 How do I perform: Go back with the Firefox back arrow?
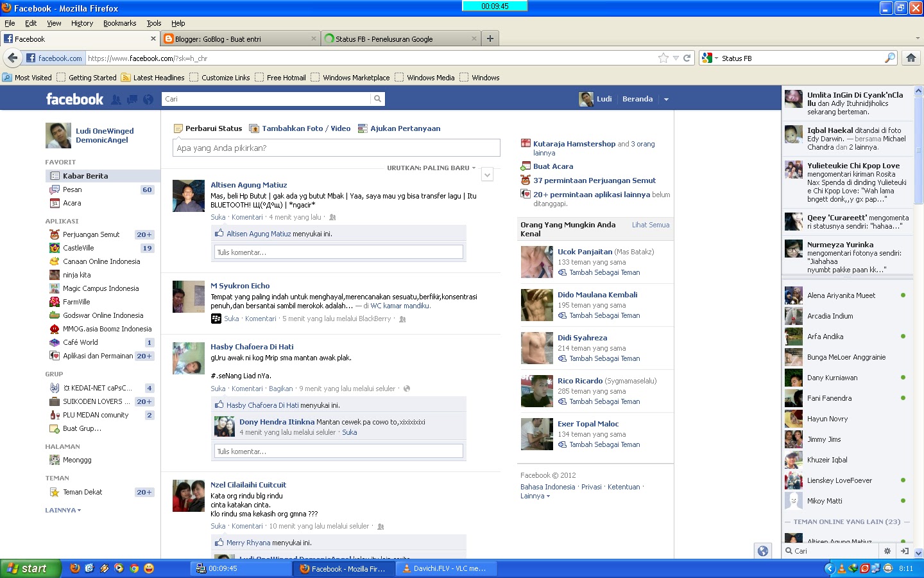[x=12, y=58]
